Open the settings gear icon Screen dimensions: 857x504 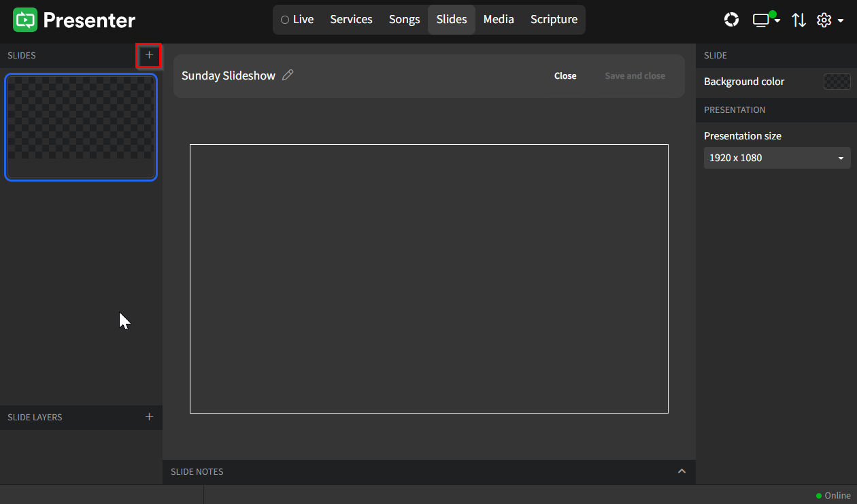pyautogui.click(x=824, y=20)
